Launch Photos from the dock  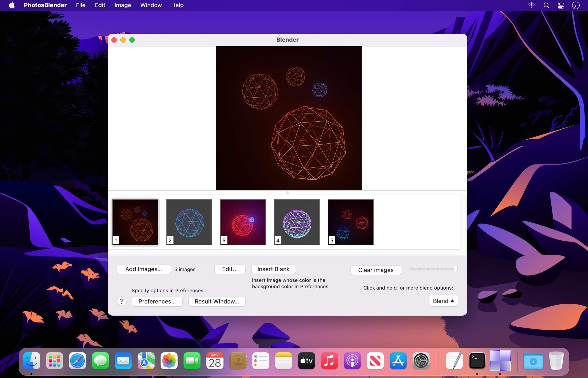(x=169, y=361)
